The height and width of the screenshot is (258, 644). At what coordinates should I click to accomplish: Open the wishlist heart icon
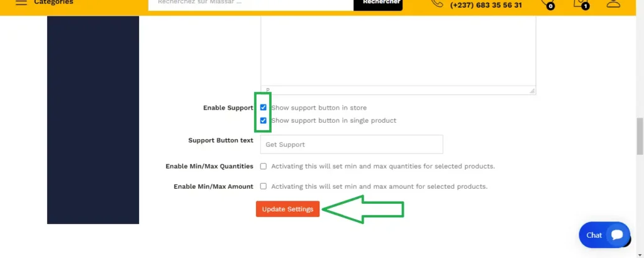[x=547, y=3]
